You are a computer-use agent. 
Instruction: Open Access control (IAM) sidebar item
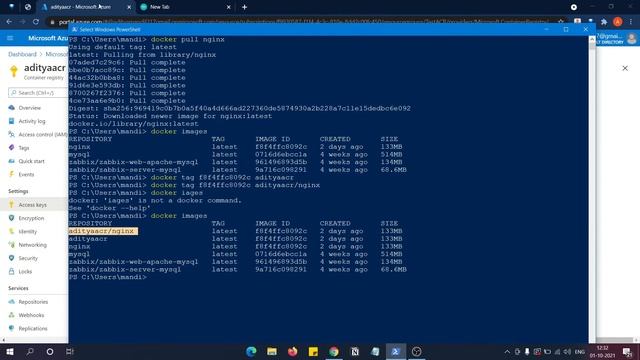pyautogui.click(x=42, y=134)
